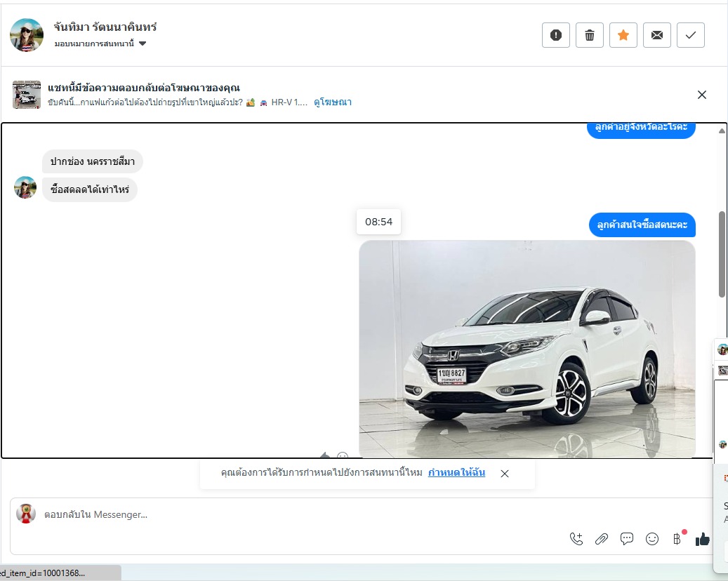Click the ตอบกลับใน Messenger text field

coord(281,514)
